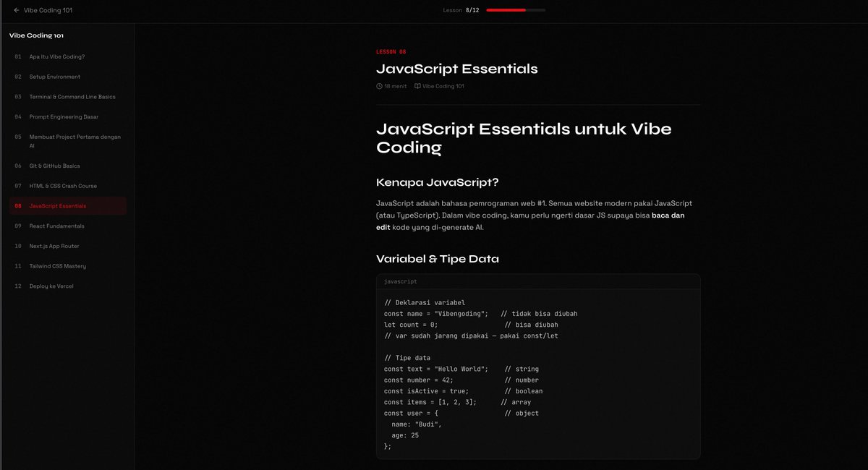Click the Vibe Coding 101 sidebar title

coord(37,35)
